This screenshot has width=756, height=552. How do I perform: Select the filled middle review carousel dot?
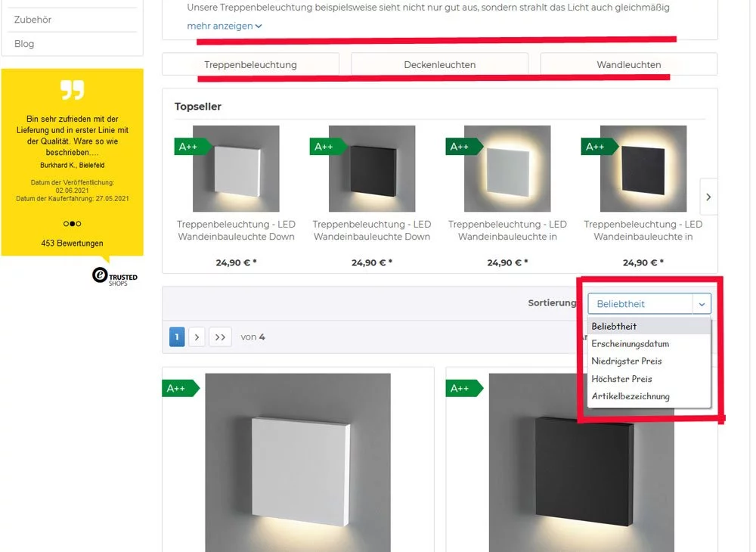point(73,224)
